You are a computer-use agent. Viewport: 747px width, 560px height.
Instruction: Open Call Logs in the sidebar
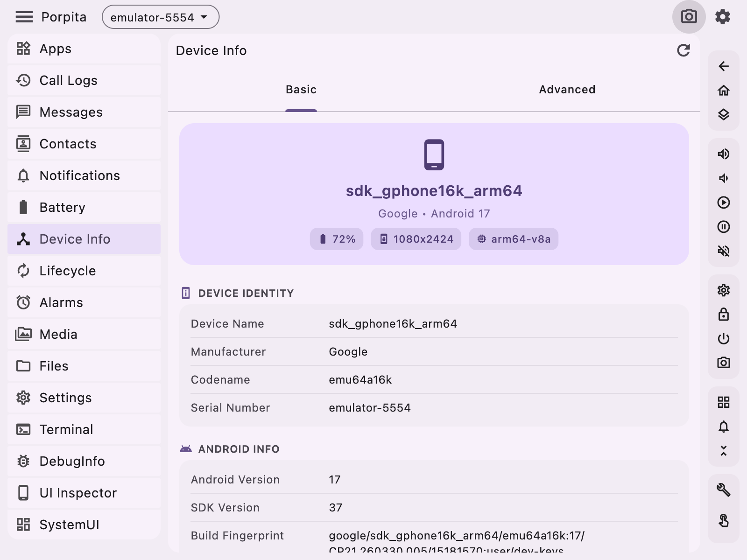[84, 80]
